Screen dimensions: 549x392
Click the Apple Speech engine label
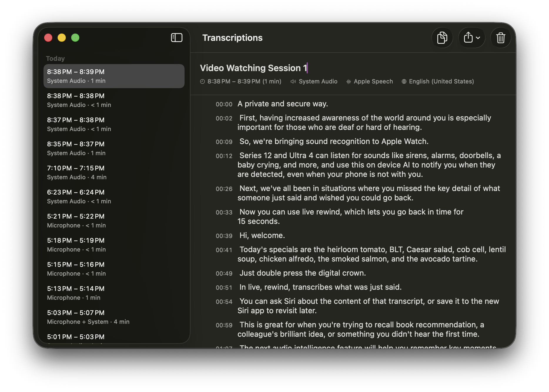pyautogui.click(x=373, y=81)
